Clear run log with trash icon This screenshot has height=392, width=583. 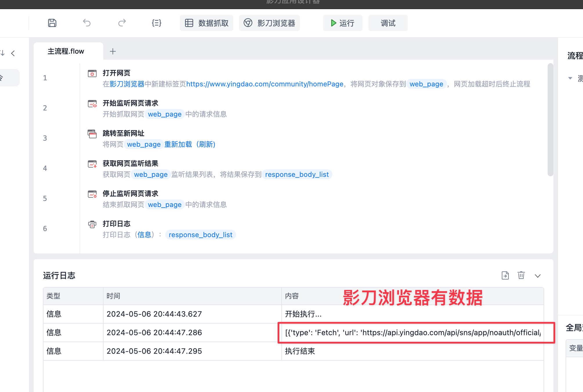pos(521,275)
